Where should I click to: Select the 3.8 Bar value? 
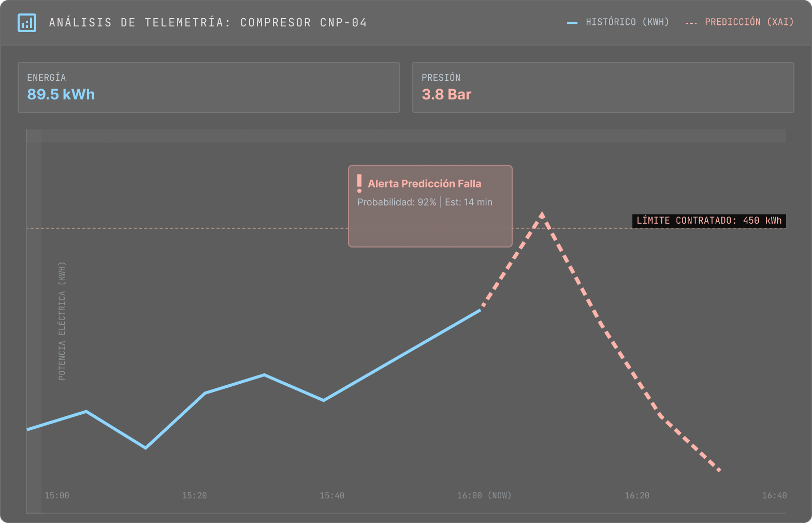[x=446, y=94]
